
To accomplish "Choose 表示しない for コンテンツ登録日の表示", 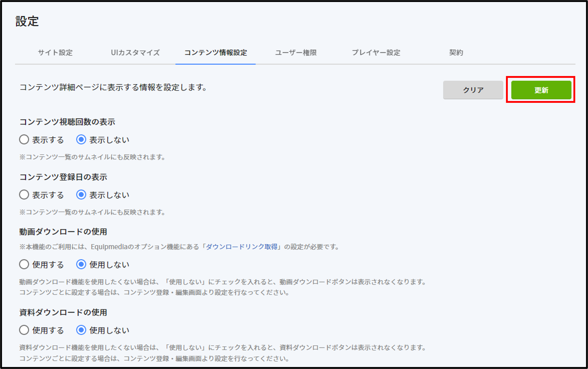I will pos(81,195).
